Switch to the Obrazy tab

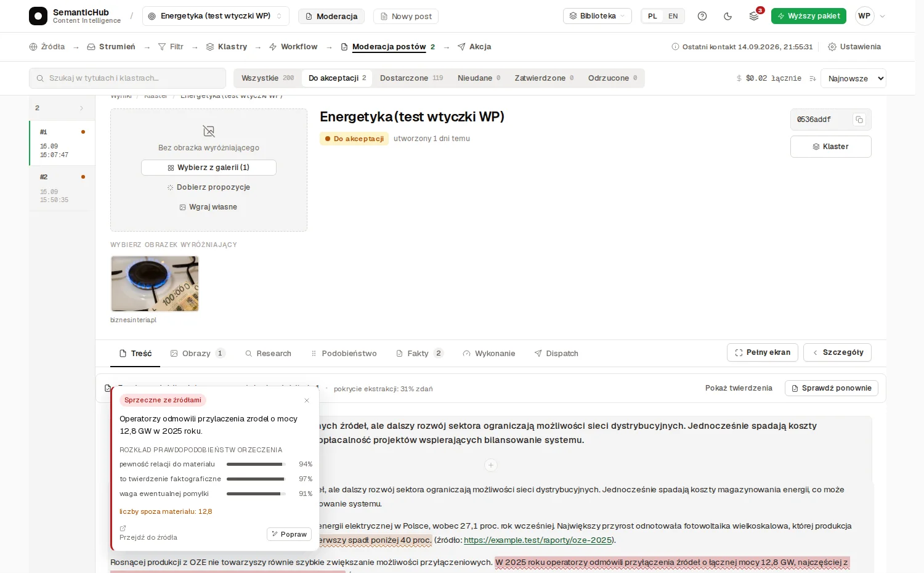(x=198, y=354)
